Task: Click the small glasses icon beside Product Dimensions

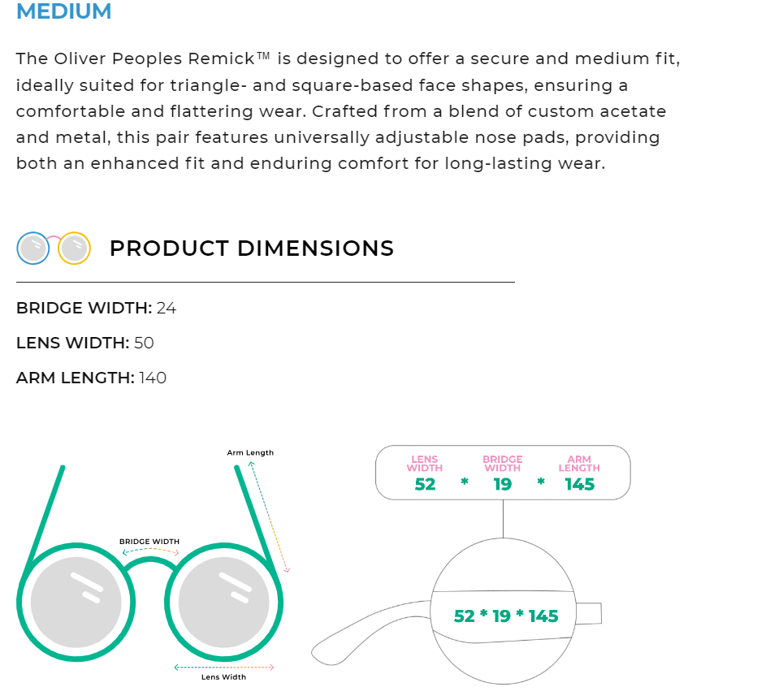Action: [x=53, y=248]
